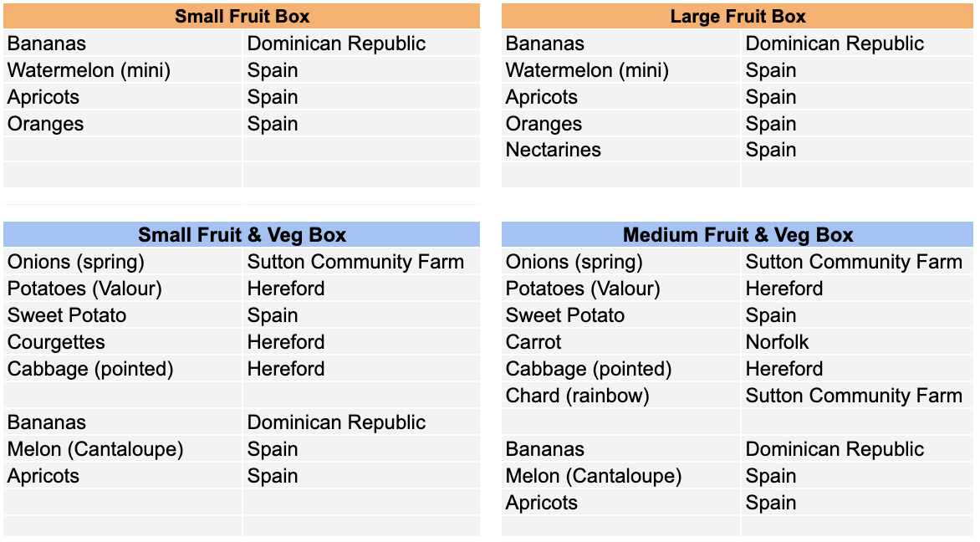Select Watermelon (mini) in Small Fruit Box

[122, 70]
